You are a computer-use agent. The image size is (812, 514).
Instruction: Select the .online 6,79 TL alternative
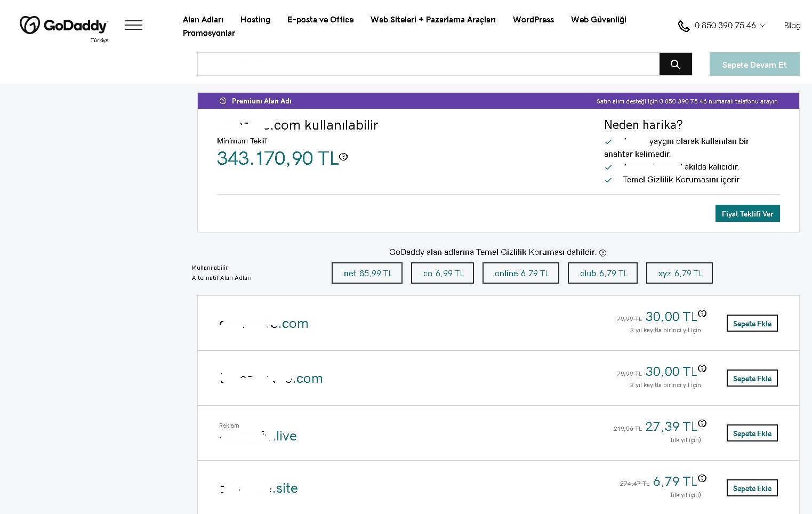point(521,273)
